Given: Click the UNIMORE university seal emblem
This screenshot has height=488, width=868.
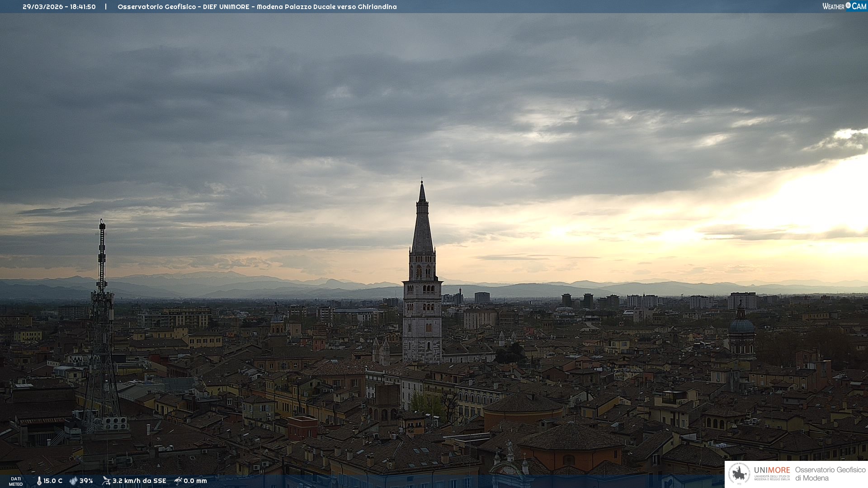Looking at the screenshot, I should (739, 474).
